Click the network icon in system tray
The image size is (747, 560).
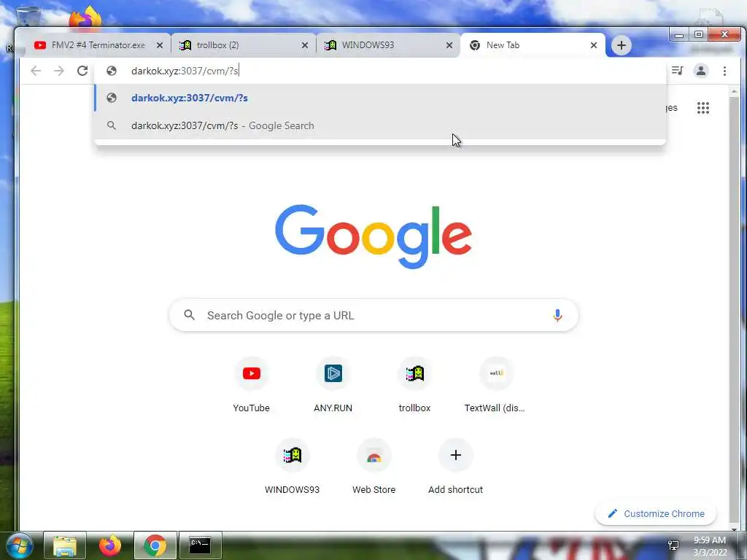pyautogui.click(x=673, y=545)
